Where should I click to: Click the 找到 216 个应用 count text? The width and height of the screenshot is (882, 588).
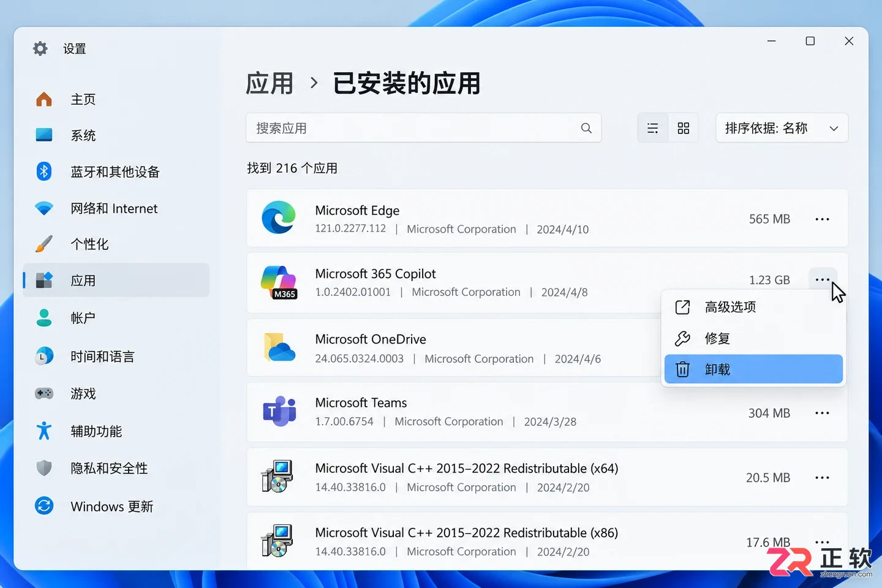point(292,168)
